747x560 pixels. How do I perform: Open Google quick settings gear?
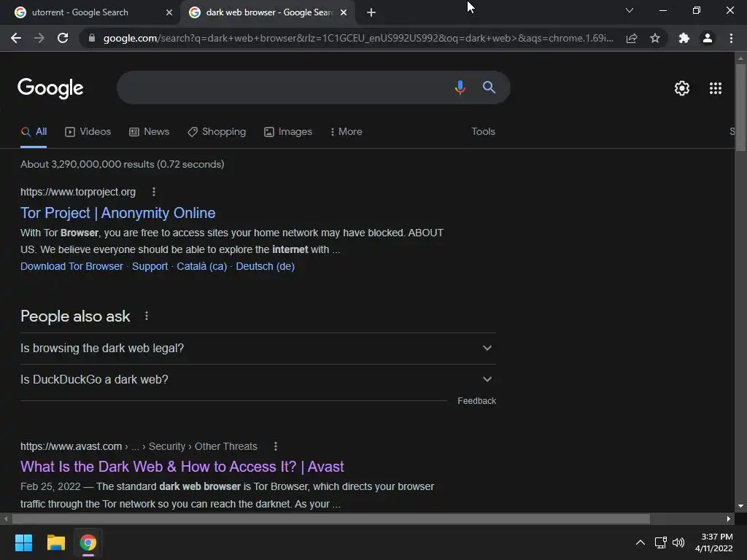(x=682, y=88)
